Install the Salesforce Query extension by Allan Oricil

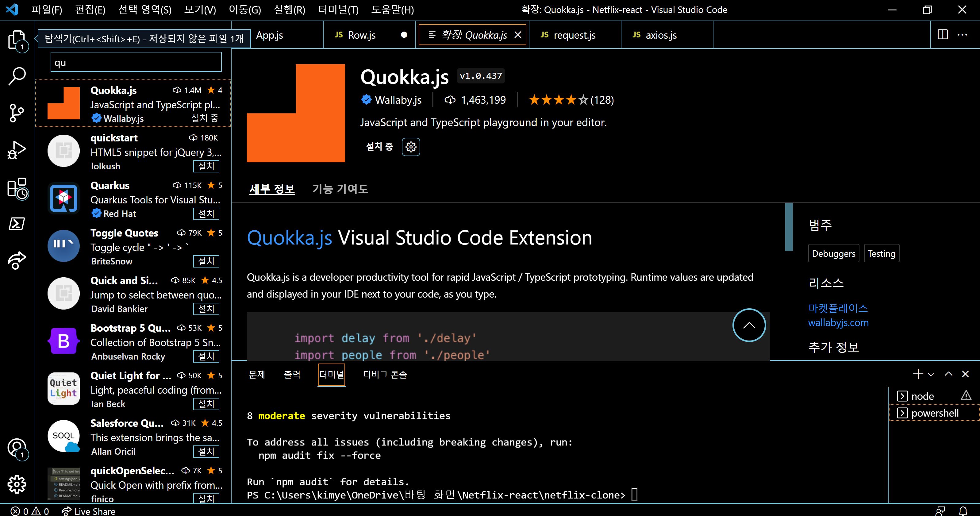click(x=206, y=452)
